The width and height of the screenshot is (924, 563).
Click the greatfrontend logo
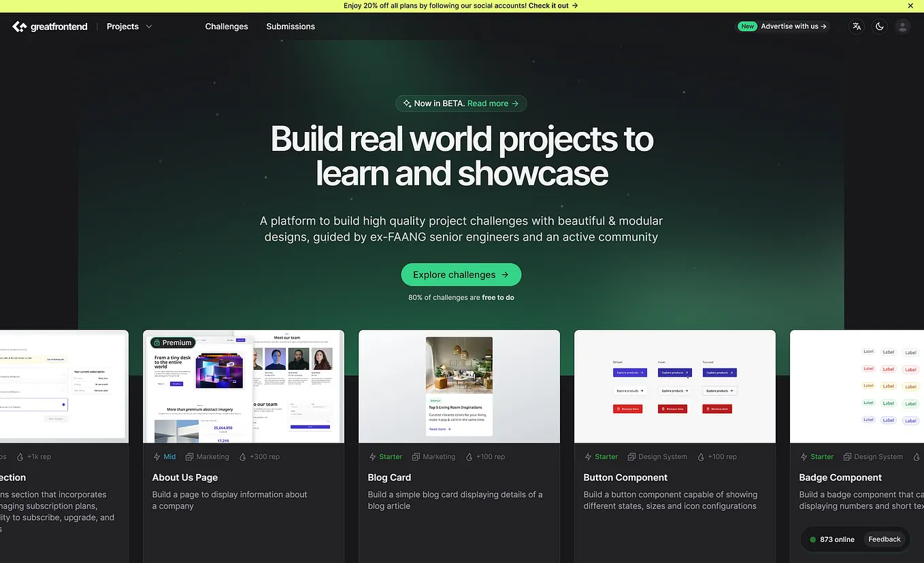coord(50,27)
